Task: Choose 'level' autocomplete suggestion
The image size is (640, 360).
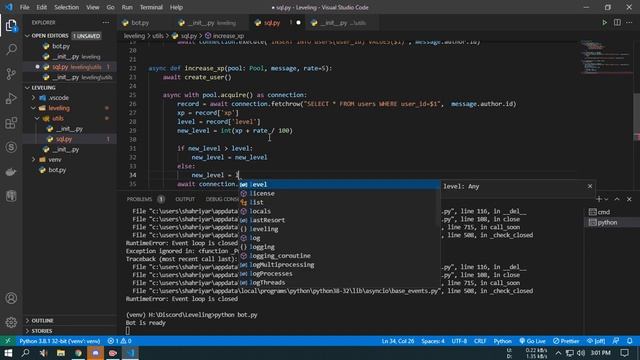Action: [340, 184]
